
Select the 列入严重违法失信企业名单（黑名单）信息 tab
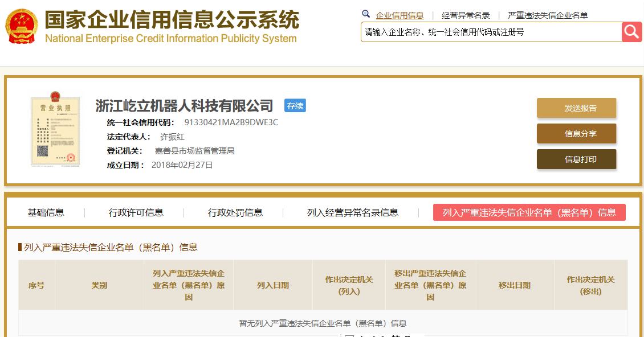tap(529, 213)
